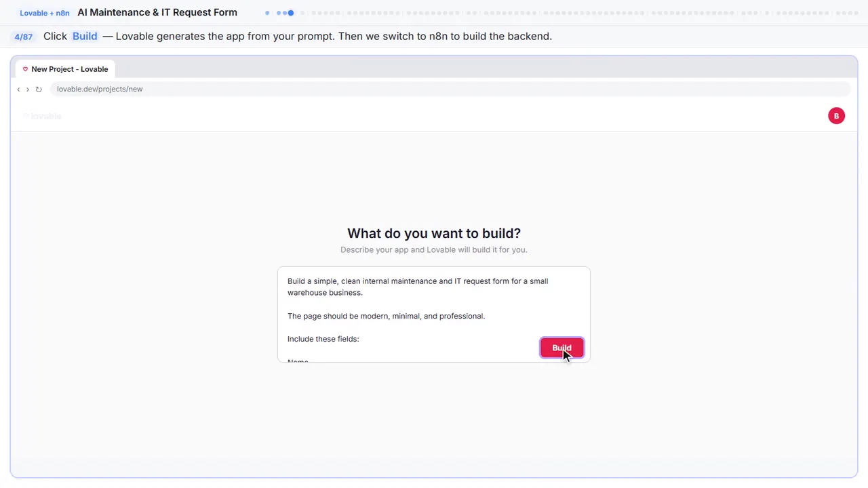Go forward using browser forward arrow
This screenshot has height=488, width=868.
28,89
